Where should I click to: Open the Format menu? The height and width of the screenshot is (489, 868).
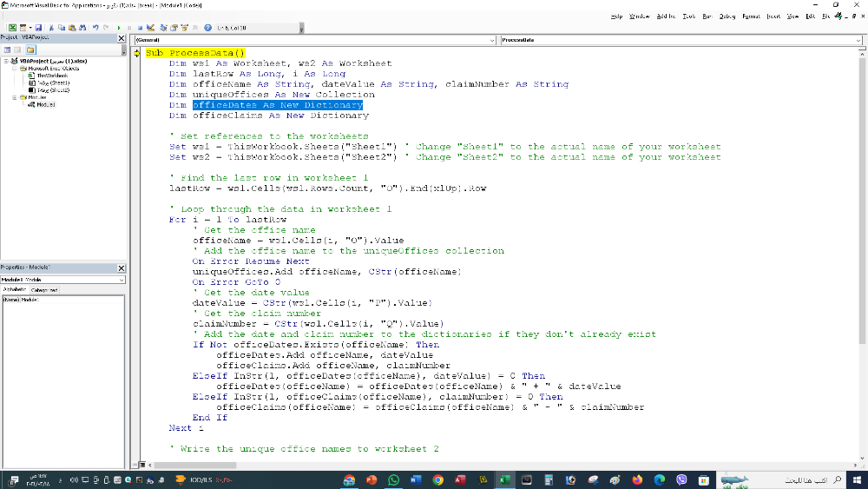coord(751,17)
